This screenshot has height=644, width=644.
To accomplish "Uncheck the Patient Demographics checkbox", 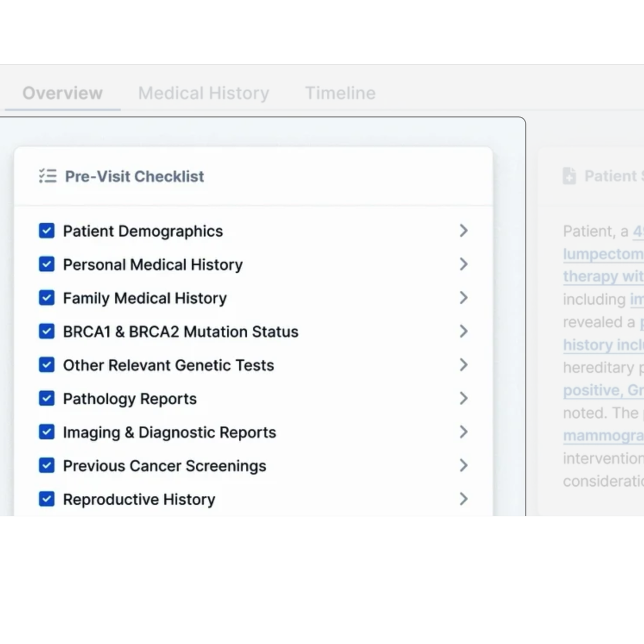I will (x=47, y=230).
